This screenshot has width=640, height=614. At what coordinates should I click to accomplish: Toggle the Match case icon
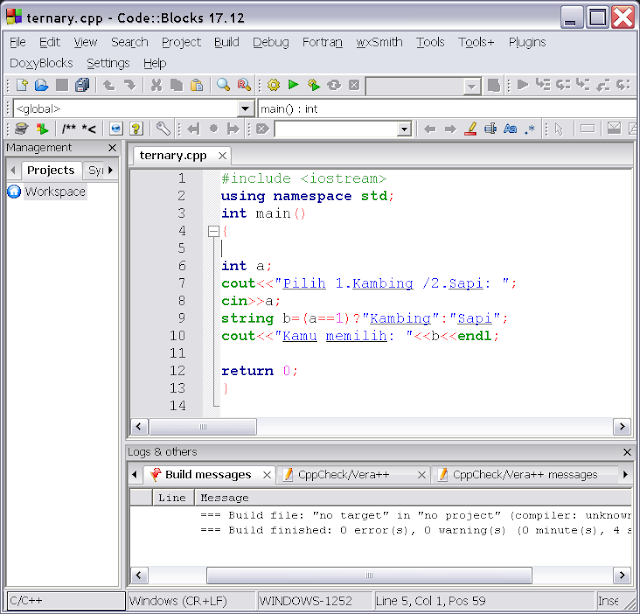(x=510, y=129)
